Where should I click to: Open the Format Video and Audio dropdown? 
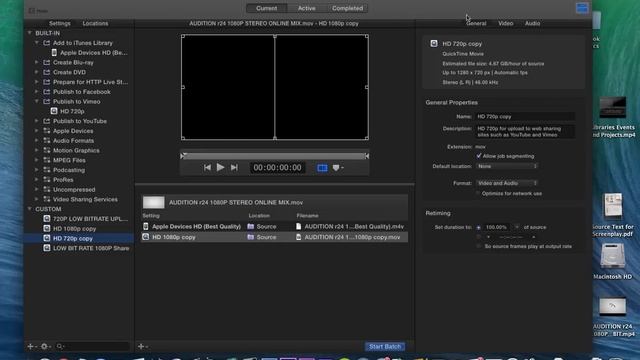(x=507, y=183)
